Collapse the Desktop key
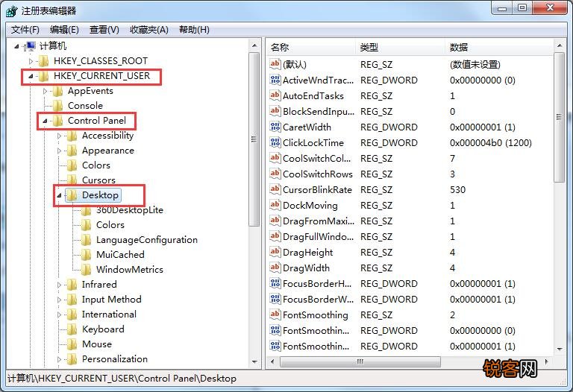The width and height of the screenshot is (573, 392). click(x=59, y=195)
